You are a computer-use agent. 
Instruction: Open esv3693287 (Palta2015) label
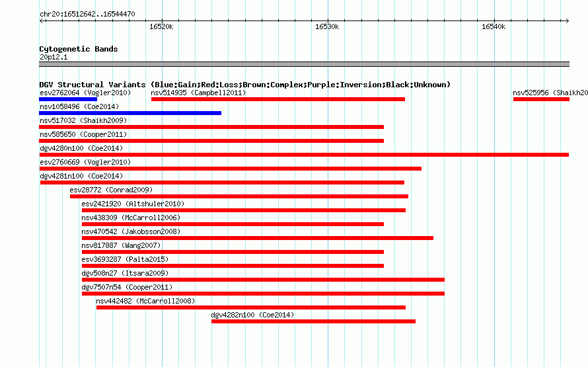(x=125, y=259)
